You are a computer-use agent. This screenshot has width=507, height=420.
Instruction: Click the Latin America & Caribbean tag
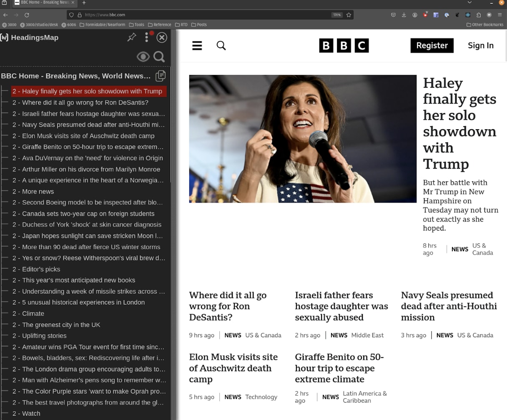[x=365, y=397]
